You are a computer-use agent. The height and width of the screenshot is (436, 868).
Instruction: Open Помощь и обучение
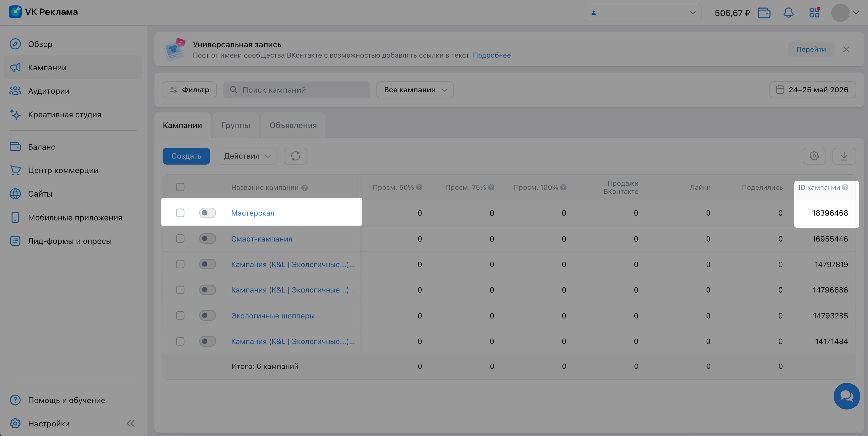coord(73,400)
